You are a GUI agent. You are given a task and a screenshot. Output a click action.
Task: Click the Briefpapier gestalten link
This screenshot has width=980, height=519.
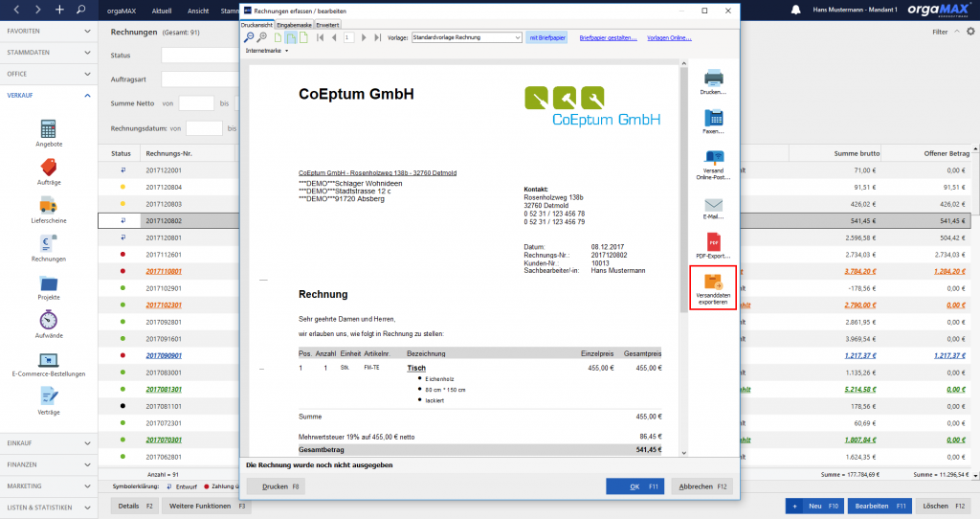(x=608, y=37)
